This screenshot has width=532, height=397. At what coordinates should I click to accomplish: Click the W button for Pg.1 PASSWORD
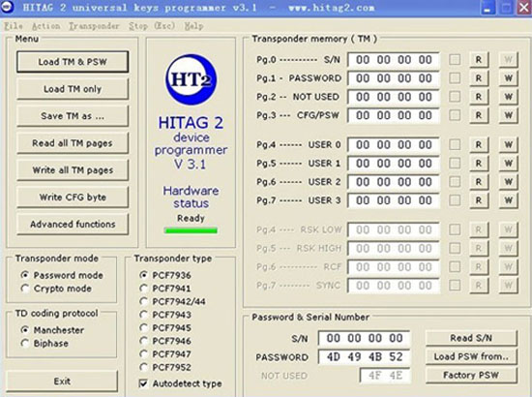(508, 78)
